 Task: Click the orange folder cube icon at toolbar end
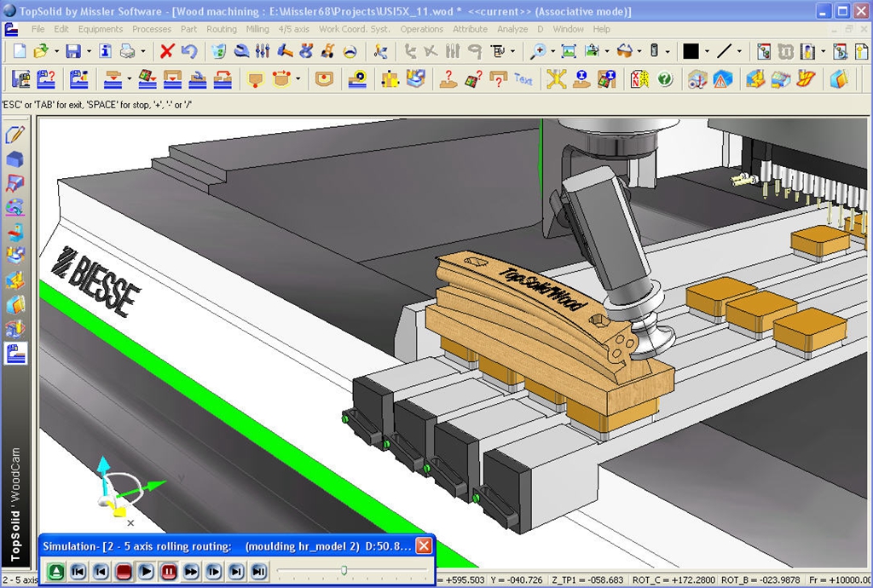(x=839, y=79)
